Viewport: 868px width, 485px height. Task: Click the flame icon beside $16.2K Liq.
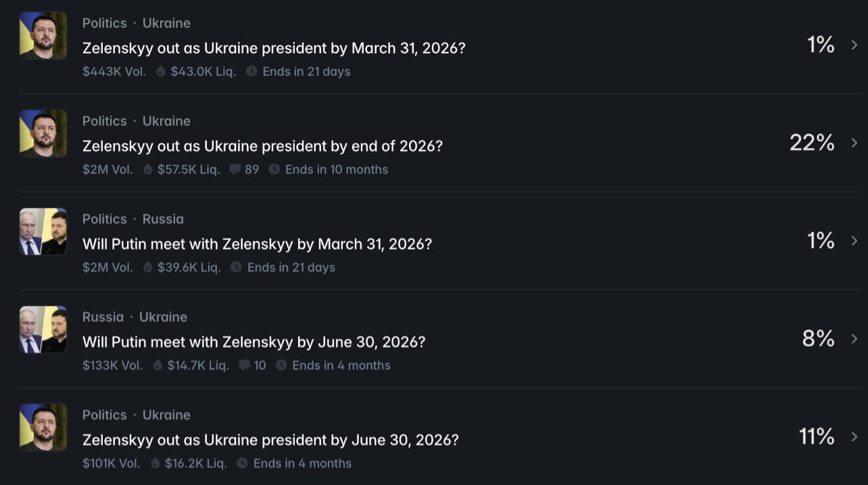[155, 463]
